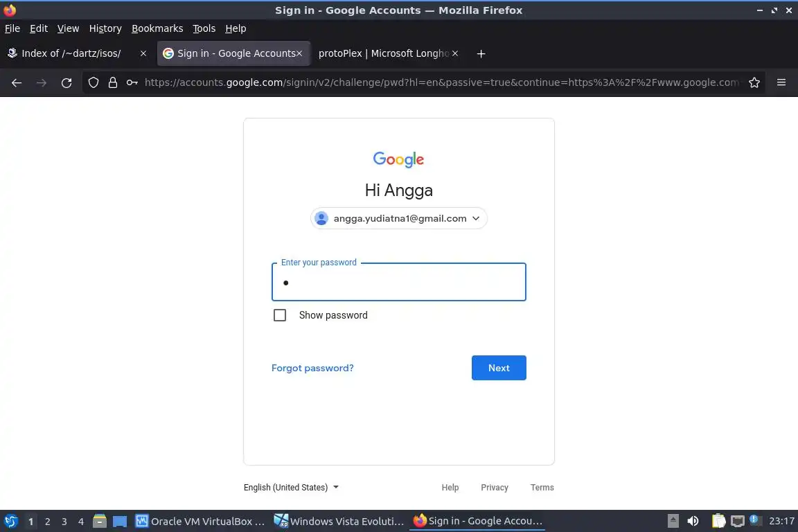Open the Help menu in menu bar
The image size is (798, 532).
tap(236, 28)
